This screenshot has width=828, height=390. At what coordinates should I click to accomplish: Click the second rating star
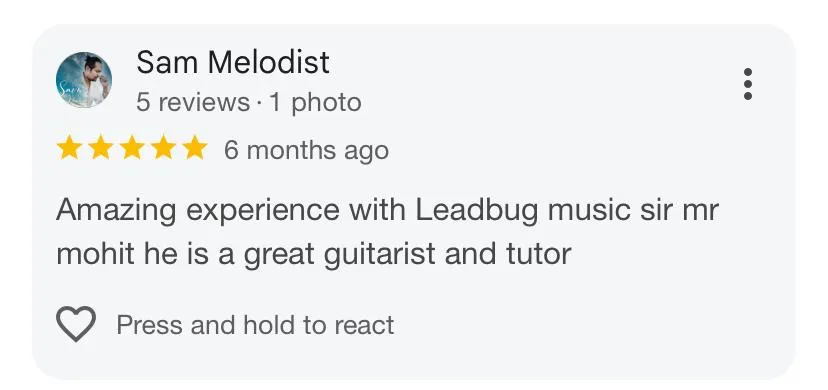[100, 147]
